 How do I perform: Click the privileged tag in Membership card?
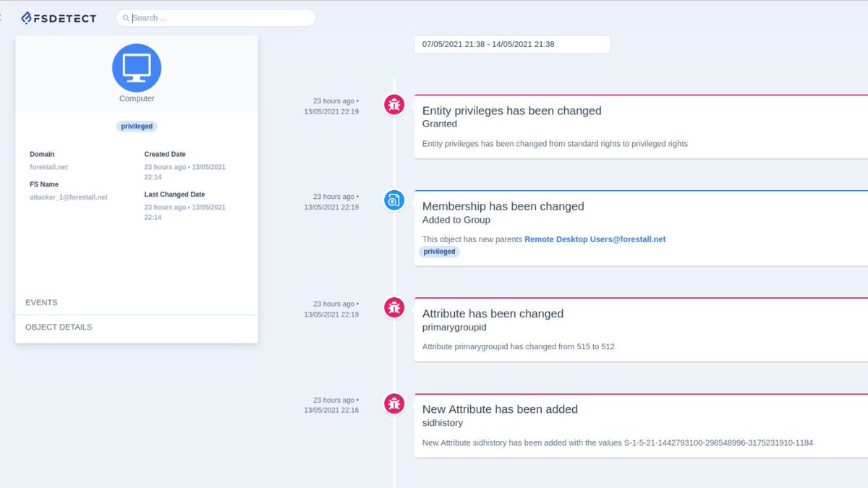tap(439, 252)
